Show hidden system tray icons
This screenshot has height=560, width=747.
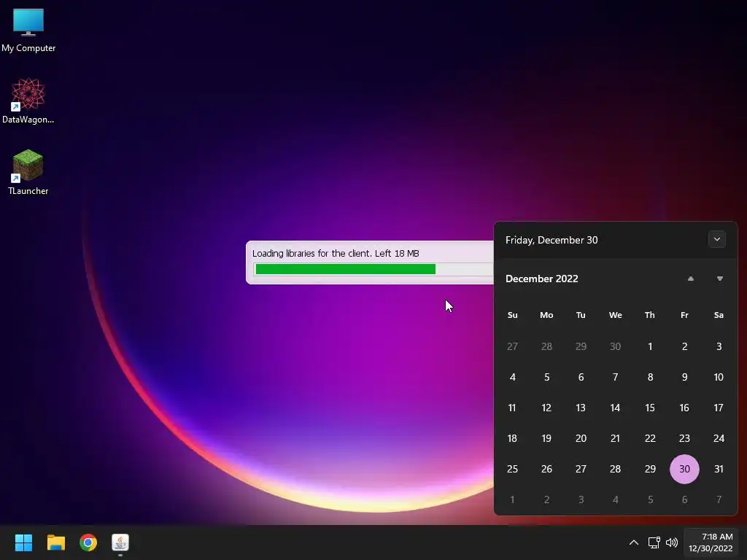pos(634,542)
